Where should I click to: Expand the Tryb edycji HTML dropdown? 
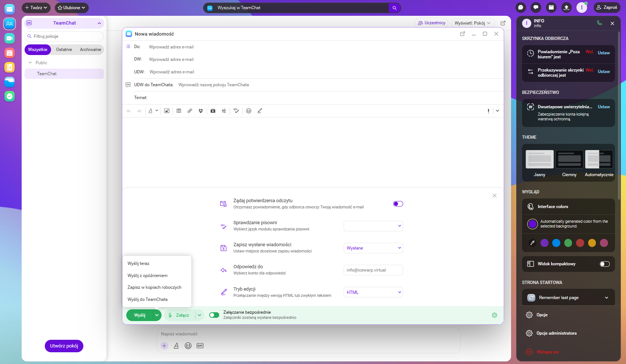[373, 292]
